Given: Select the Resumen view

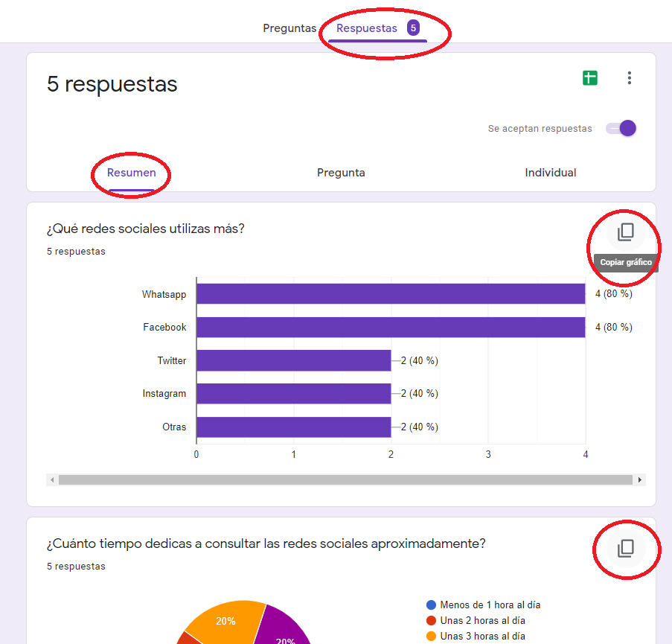Looking at the screenshot, I should click(x=131, y=172).
